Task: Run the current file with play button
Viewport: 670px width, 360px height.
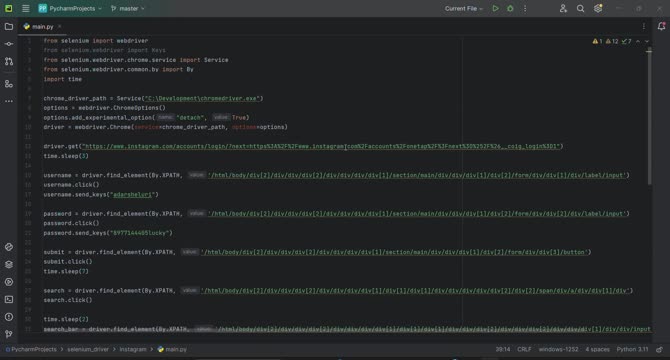Action: click(495, 9)
